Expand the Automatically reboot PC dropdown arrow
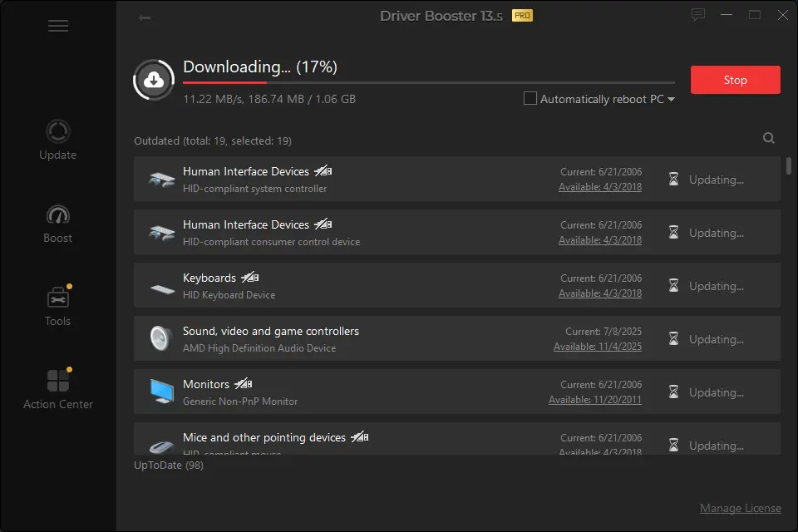Image resolution: width=798 pixels, height=532 pixels. pos(671,99)
